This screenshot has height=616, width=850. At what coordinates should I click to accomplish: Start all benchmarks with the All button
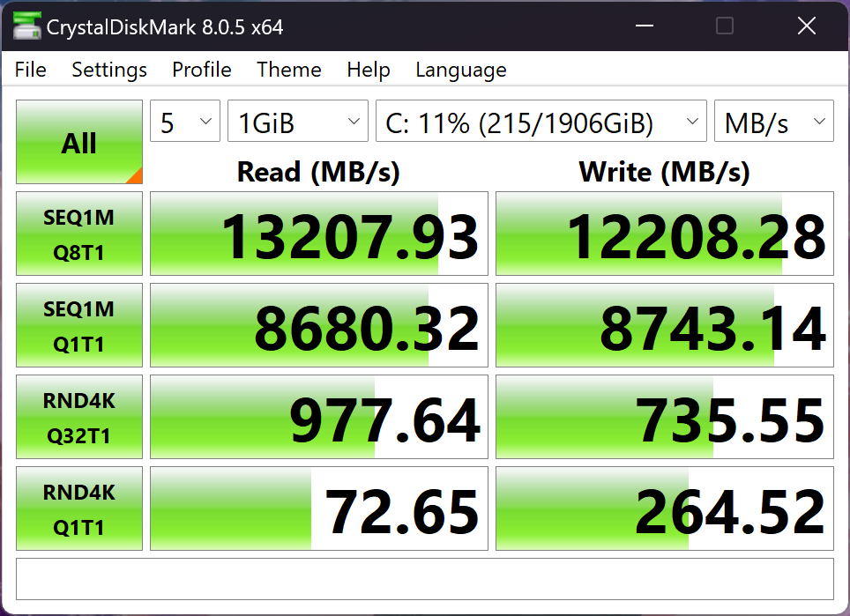click(79, 142)
